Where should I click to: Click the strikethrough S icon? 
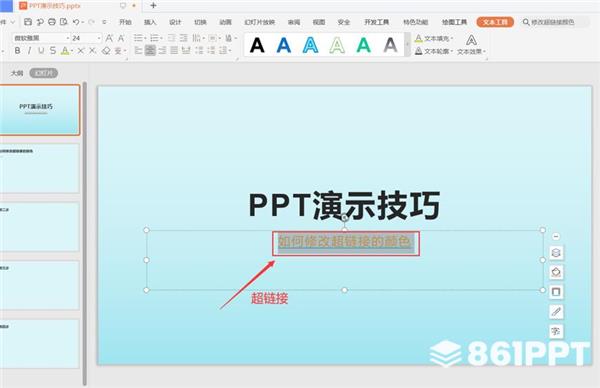click(x=53, y=51)
